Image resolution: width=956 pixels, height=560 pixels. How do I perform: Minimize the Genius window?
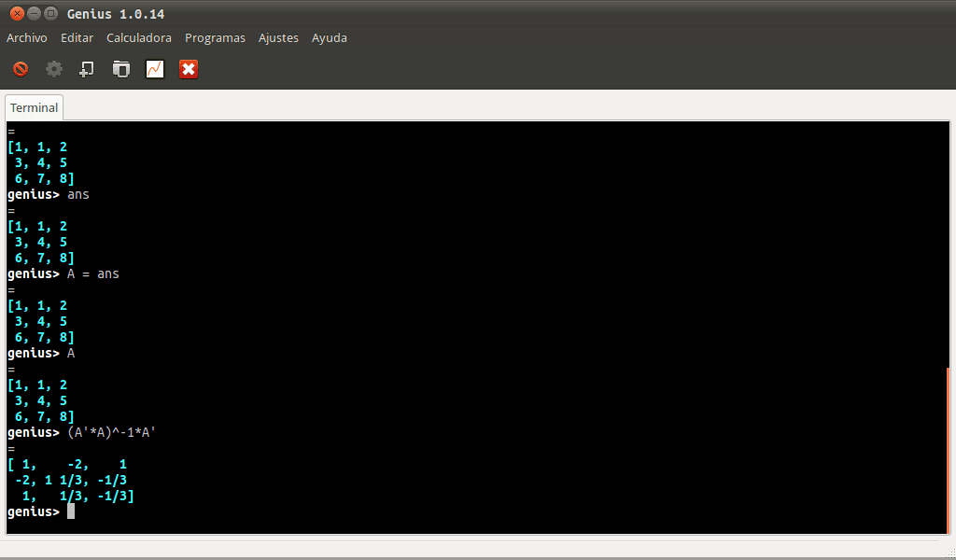point(34,13)
